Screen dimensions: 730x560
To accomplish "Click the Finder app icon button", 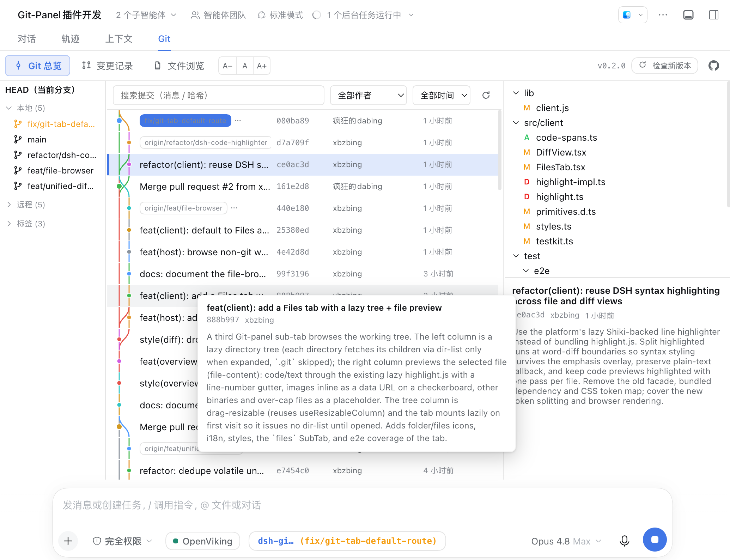I will (x=627, y=15).
